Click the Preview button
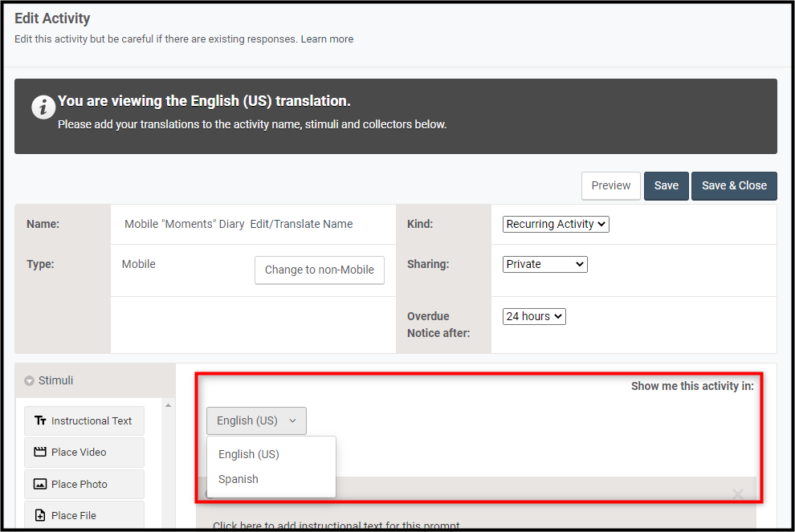 click(611, 185)
